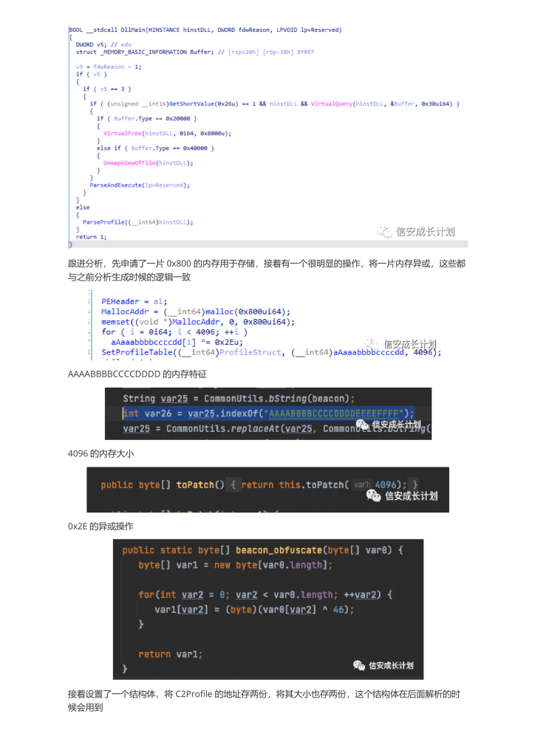
Task: Click the 'VirtualFree(hinstDLL, 0i64, 0x8000u);' line
Action: pos(168,134)
